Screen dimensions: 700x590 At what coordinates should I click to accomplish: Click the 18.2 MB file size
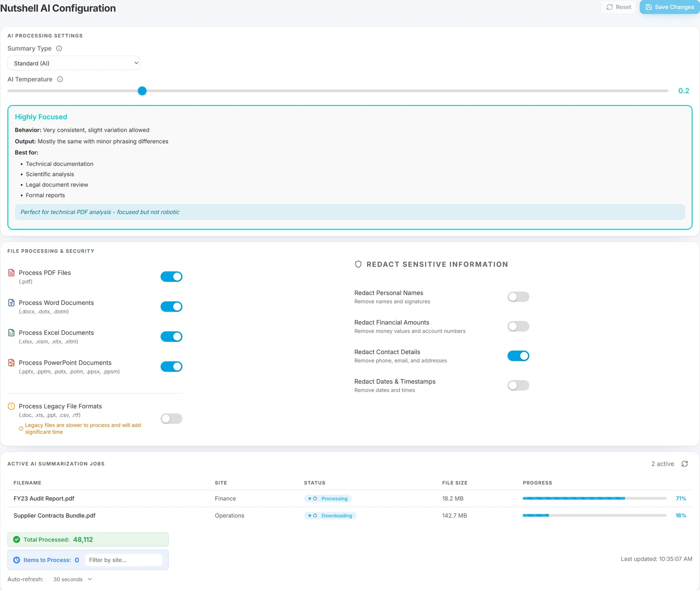[453, 499]
